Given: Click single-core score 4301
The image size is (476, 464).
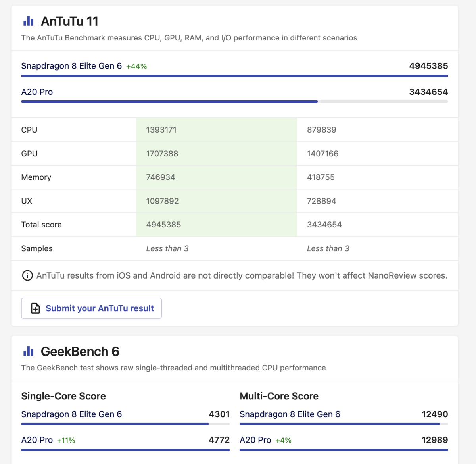Looking at the screenshot, I should [x=219, y=414].
